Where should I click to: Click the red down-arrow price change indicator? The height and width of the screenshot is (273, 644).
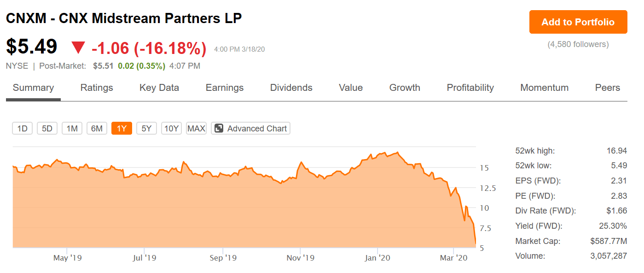coord(78,47)
